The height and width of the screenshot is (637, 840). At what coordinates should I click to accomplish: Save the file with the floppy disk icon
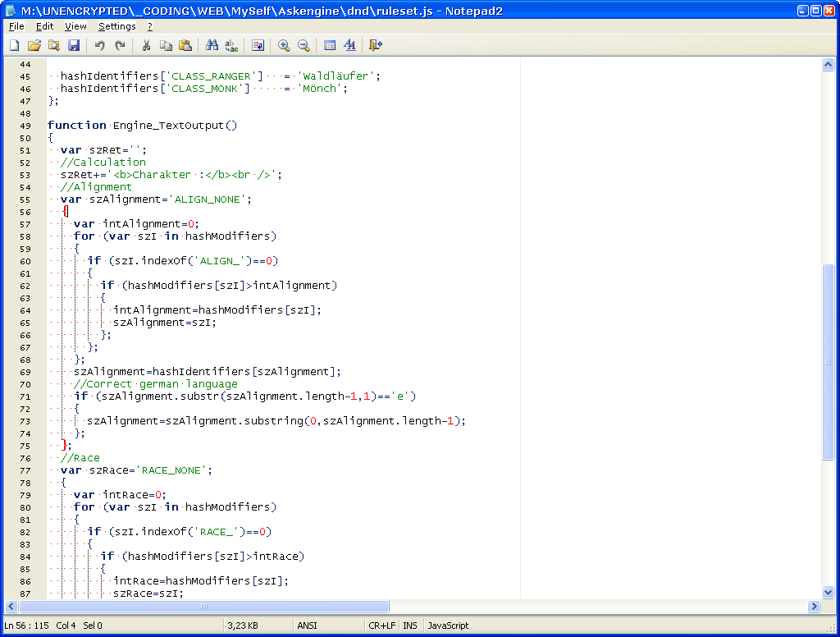pos(74,46)
